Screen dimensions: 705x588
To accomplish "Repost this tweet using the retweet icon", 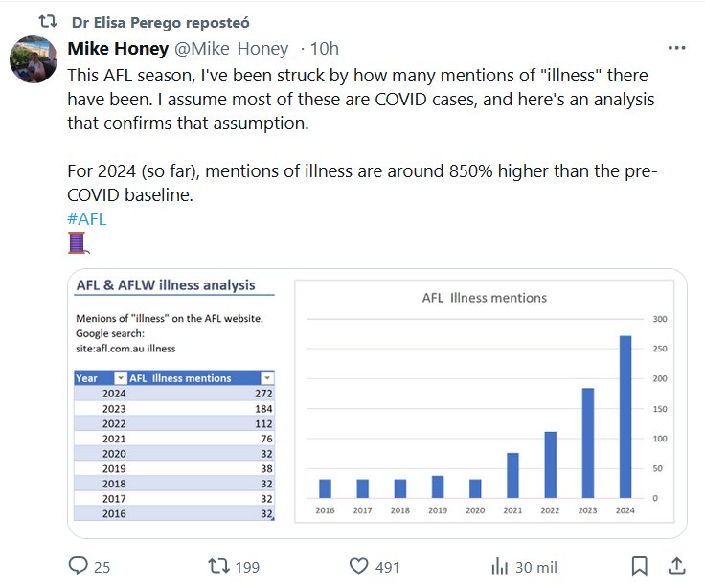I will (221, 566).
